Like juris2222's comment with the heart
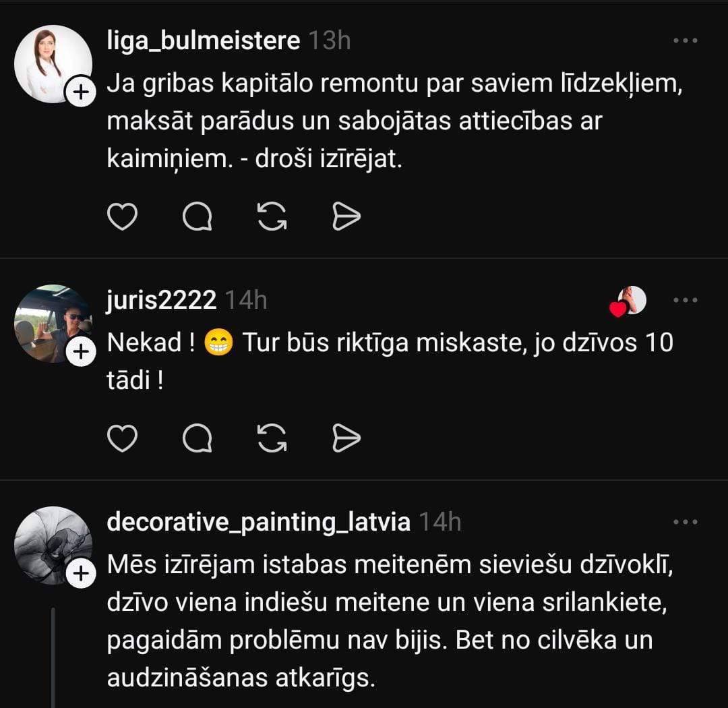Screen dimensions: 728x708 (123, 439)
